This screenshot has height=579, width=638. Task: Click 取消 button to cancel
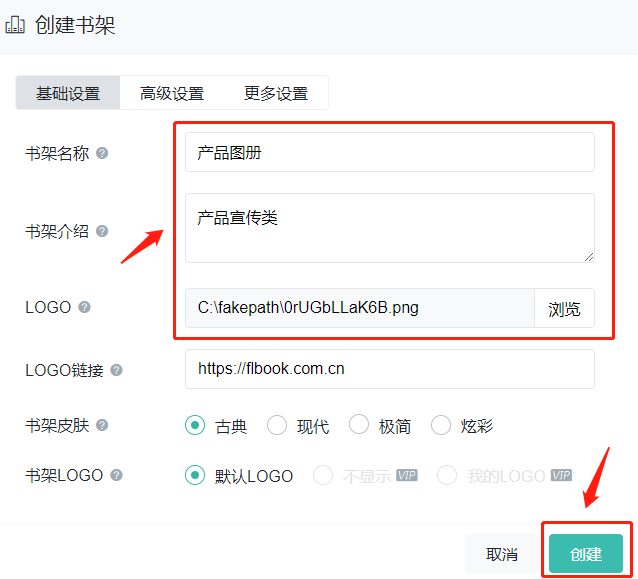(x=502, y=554)
